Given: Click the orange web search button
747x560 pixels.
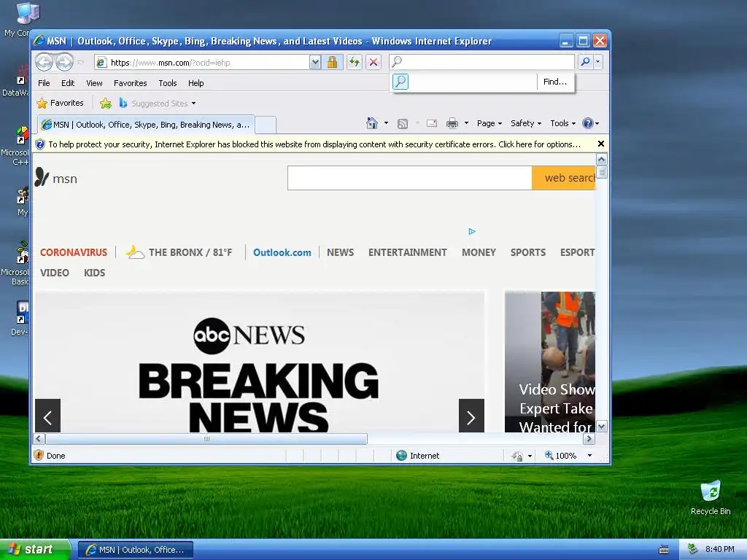Looking at the screenshot, I should [x=564, y=178].
